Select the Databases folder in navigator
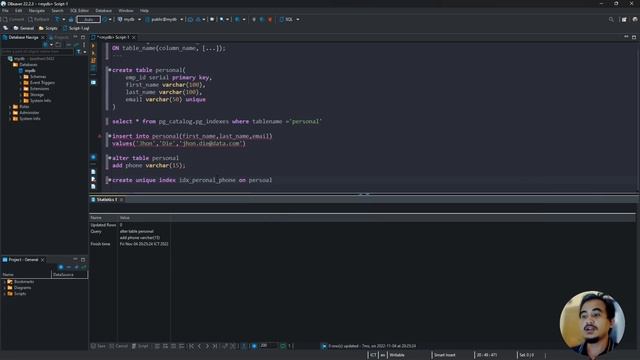This screenshot has width=640, height=360. 25,64
